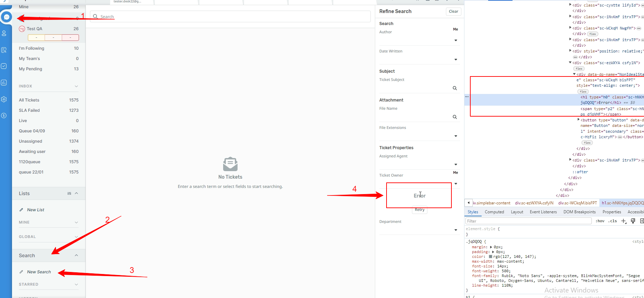Viewport: 644px width, 298px height.
Task: Click the Clear button in Refine Search
Action: pos(453,11)
